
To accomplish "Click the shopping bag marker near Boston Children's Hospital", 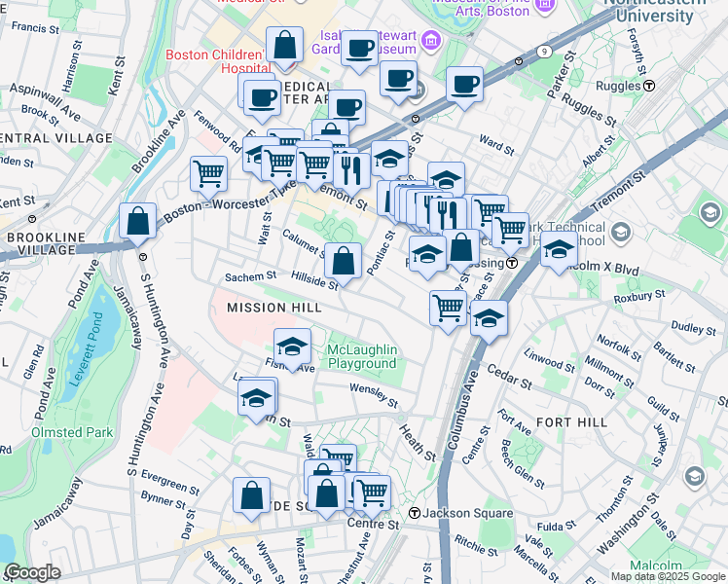I will (285, 48).
